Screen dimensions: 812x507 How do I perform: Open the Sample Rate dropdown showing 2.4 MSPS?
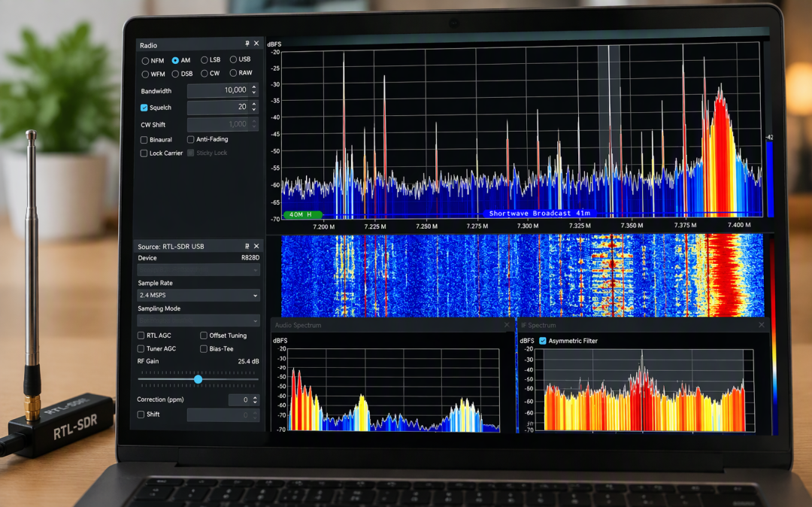click(198, 295)
